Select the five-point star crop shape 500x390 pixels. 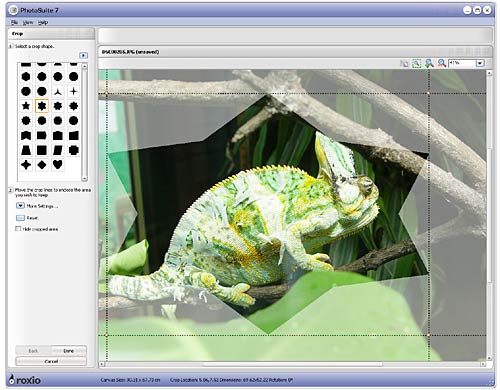tap(26, 106)
